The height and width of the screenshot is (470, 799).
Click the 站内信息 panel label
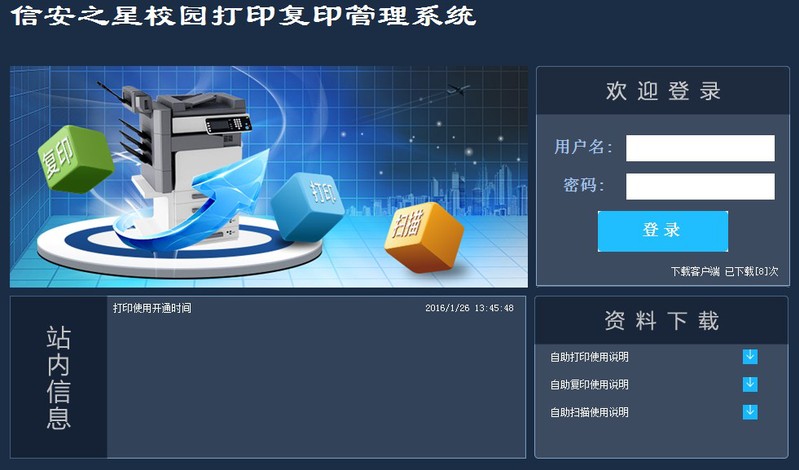59,378
